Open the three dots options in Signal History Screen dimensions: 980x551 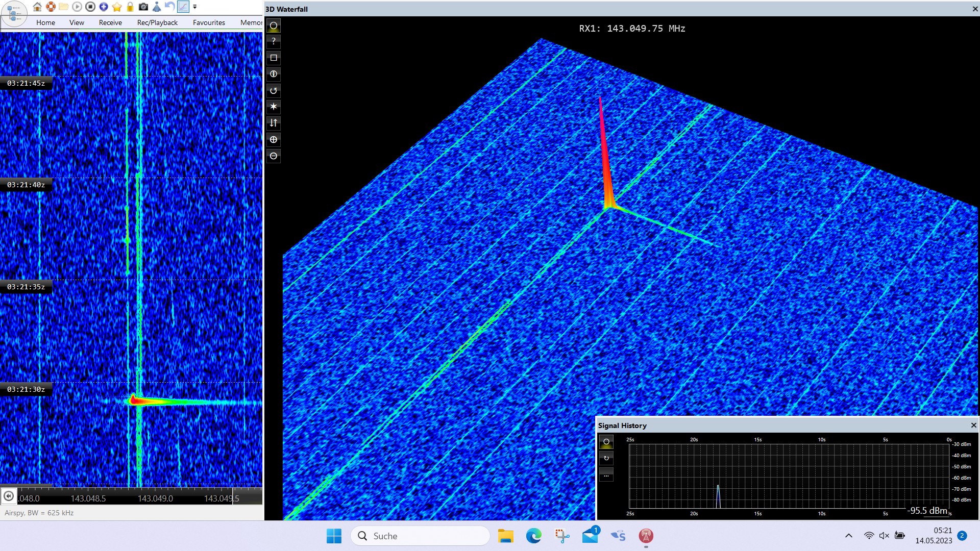point(606,475)
